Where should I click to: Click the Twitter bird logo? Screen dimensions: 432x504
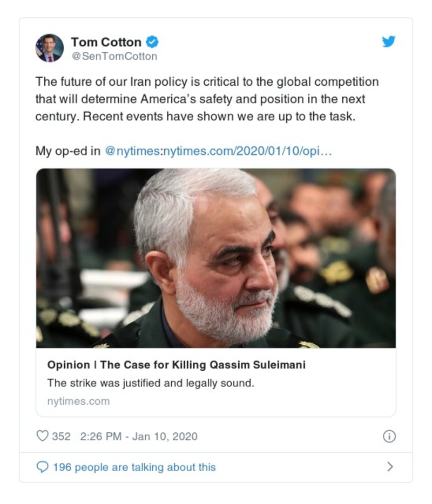click(388, 42)
